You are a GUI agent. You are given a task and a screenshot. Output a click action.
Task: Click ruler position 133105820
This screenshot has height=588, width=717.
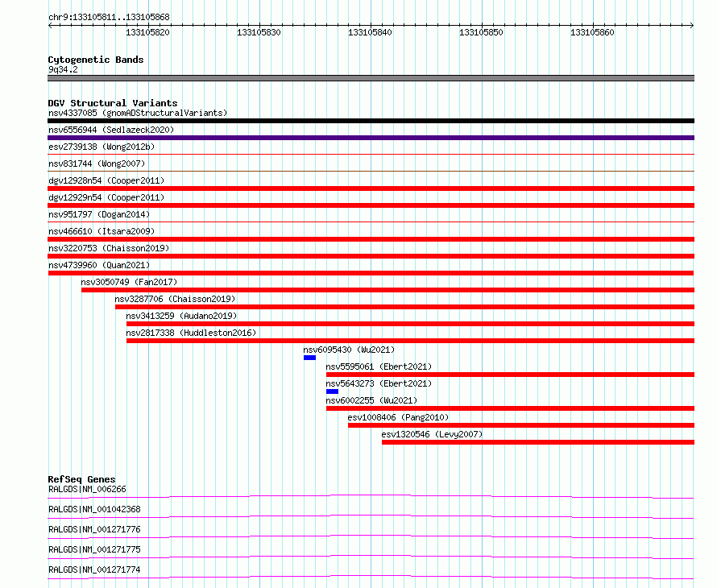click(x=147, y=32)
